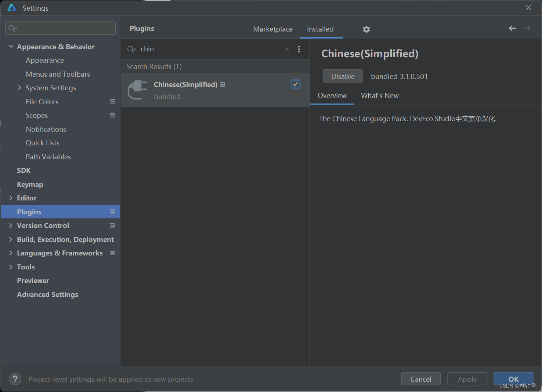The height and width of the screenshot is (392, 542).
Task: Open File Colors settings
Action: click(42, 102)
